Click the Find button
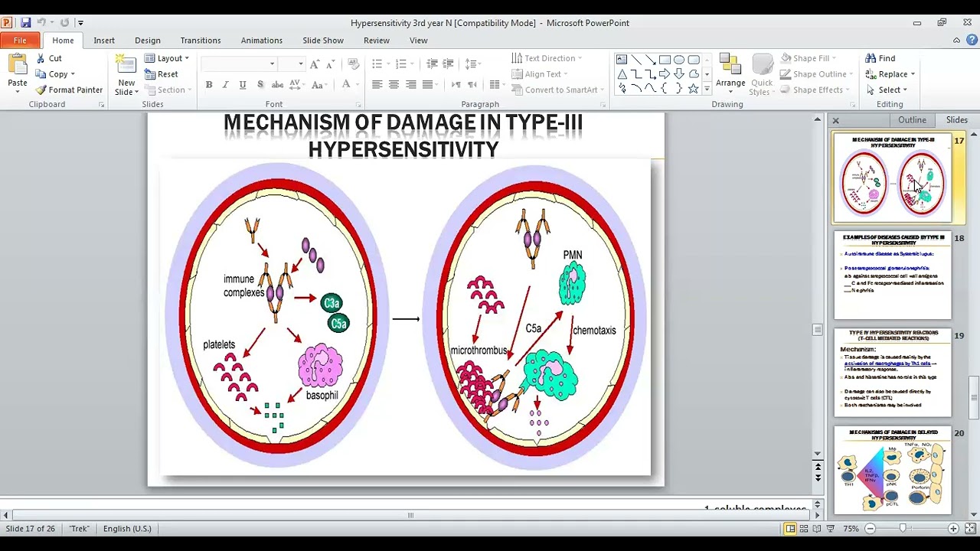 [x=880, y=58]
